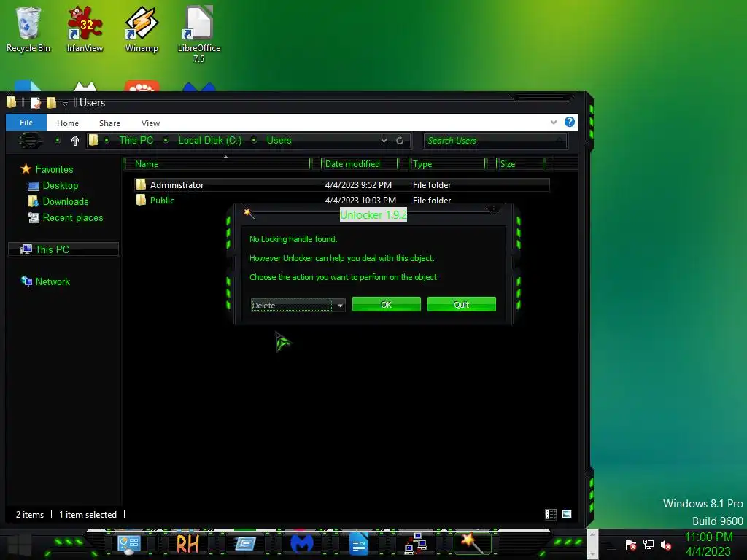Click Quit in the Unlocker dialog
This screenshot has height=560, width=747.
point(462,304)
